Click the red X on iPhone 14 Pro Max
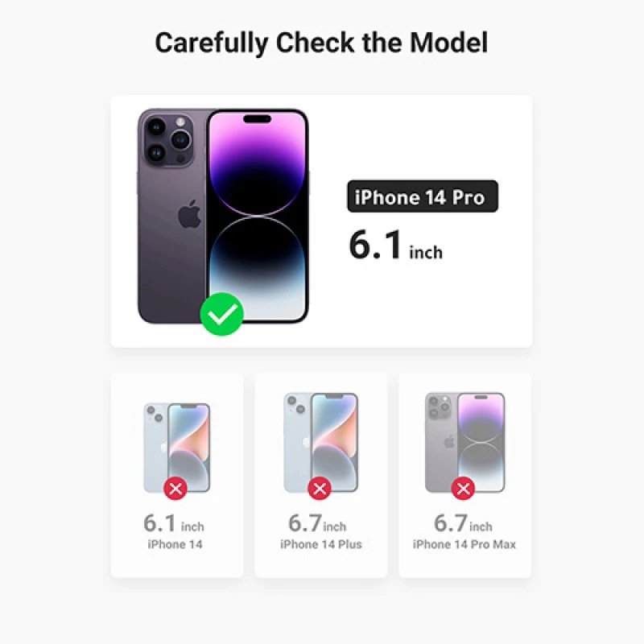 pos(462,488)
